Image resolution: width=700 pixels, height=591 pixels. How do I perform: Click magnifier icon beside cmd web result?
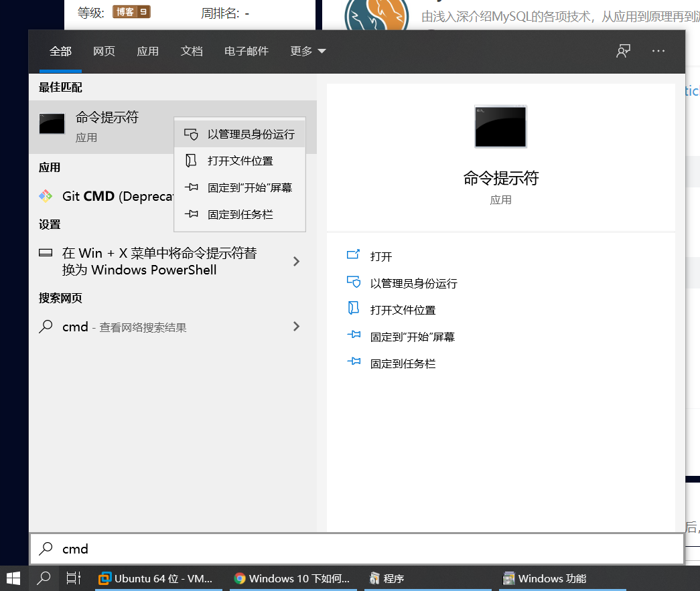tap(46, 327)
